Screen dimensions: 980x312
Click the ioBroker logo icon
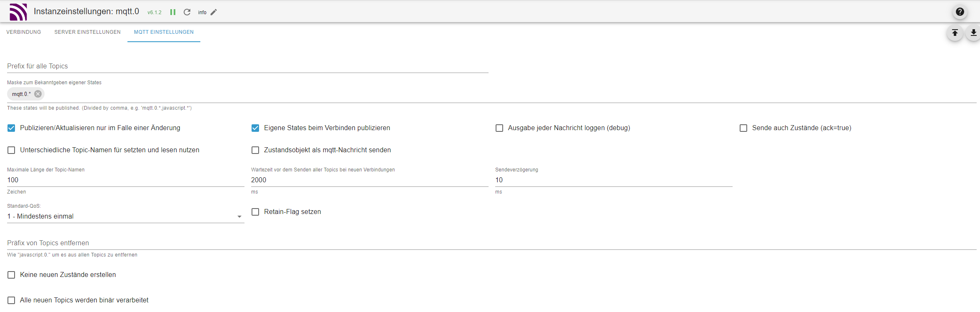tap(18, 12)
